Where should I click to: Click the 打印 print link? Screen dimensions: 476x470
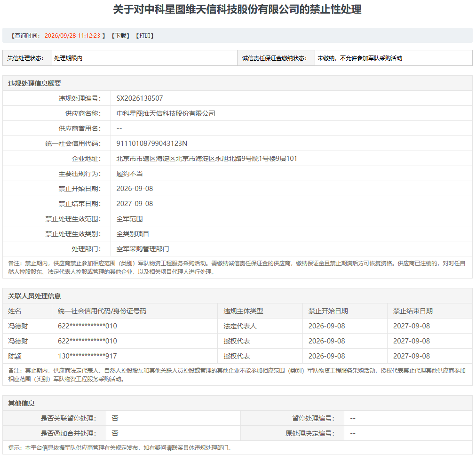point(145,36)
